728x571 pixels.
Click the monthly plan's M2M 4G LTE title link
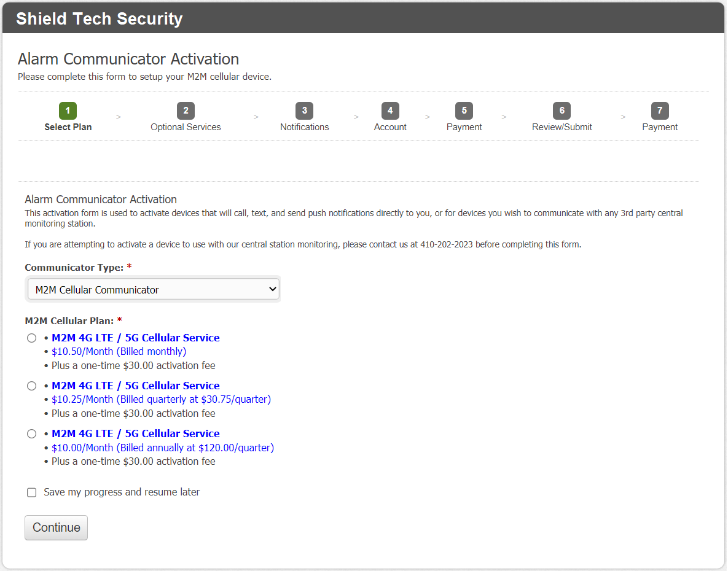click(x=135, y=338)
